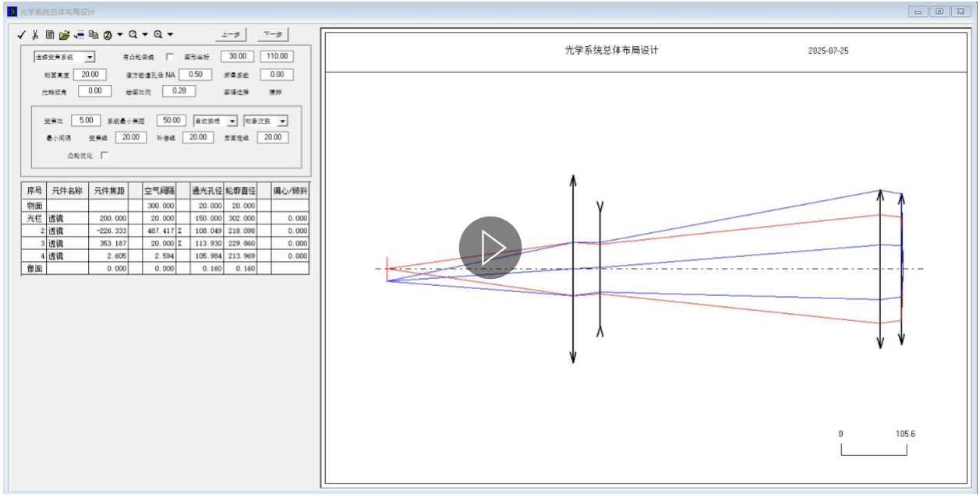Open the 连续变焦系统 dropdown
980x497 pixels.
point(90,57)
